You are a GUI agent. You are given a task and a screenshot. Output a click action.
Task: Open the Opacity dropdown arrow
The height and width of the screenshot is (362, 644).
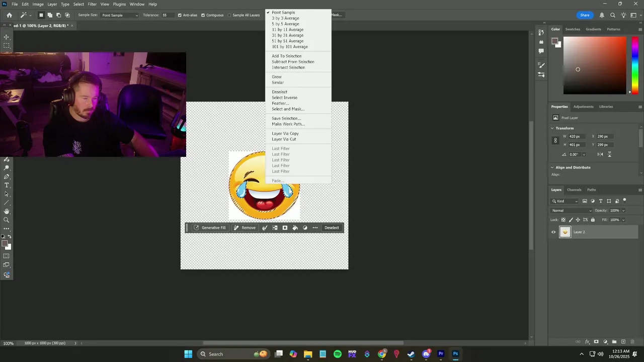pyautogui.click(x=623, y=211)
